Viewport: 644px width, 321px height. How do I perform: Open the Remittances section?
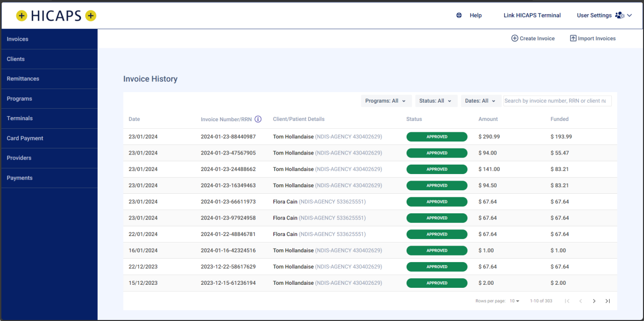click(x=22, y=78)
